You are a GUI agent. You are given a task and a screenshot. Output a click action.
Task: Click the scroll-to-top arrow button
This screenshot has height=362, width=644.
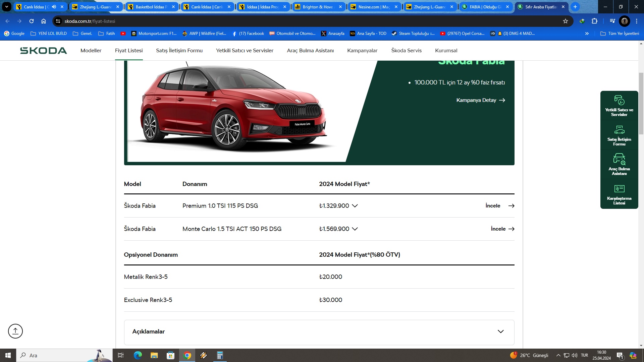coord(15,331)
